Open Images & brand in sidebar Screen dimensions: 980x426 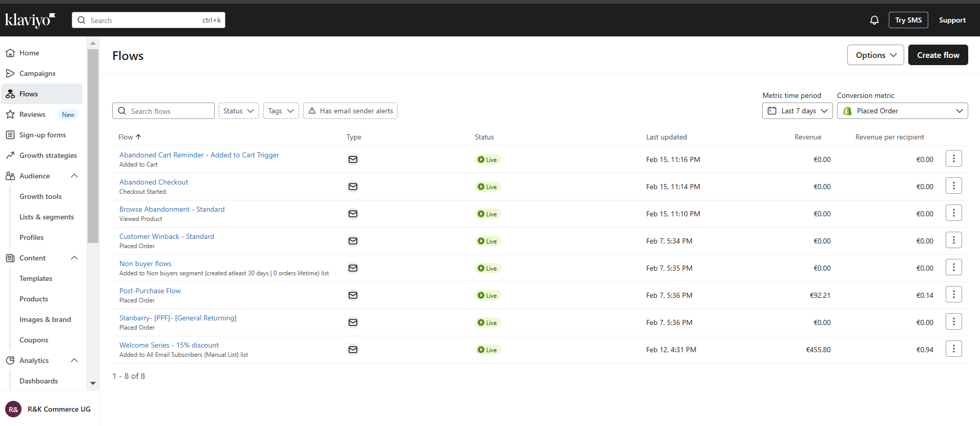pyautogui.click(x=45, y=319)
